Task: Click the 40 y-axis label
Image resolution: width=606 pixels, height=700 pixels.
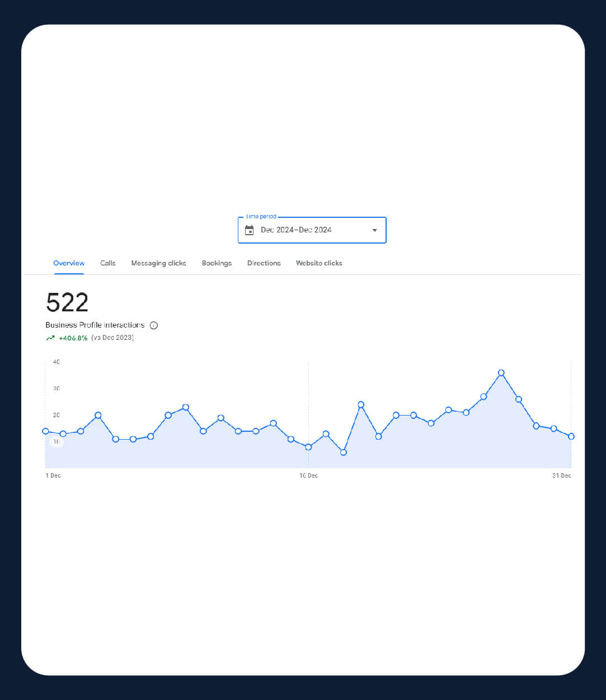Action: pos(57,362)
